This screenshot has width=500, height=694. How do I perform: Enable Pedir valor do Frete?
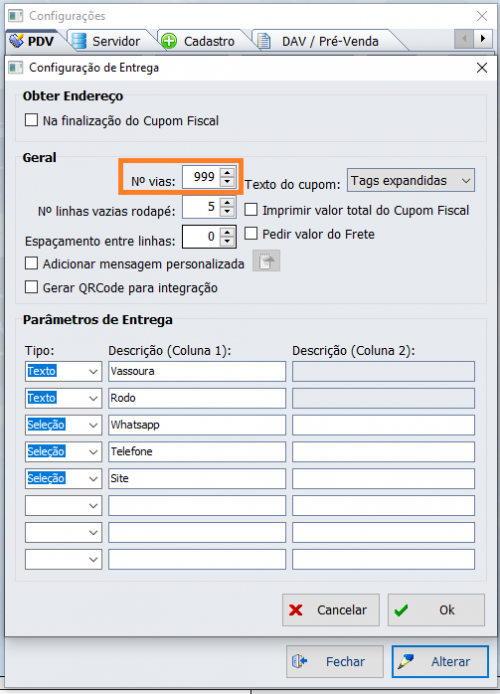pos(251,233)
